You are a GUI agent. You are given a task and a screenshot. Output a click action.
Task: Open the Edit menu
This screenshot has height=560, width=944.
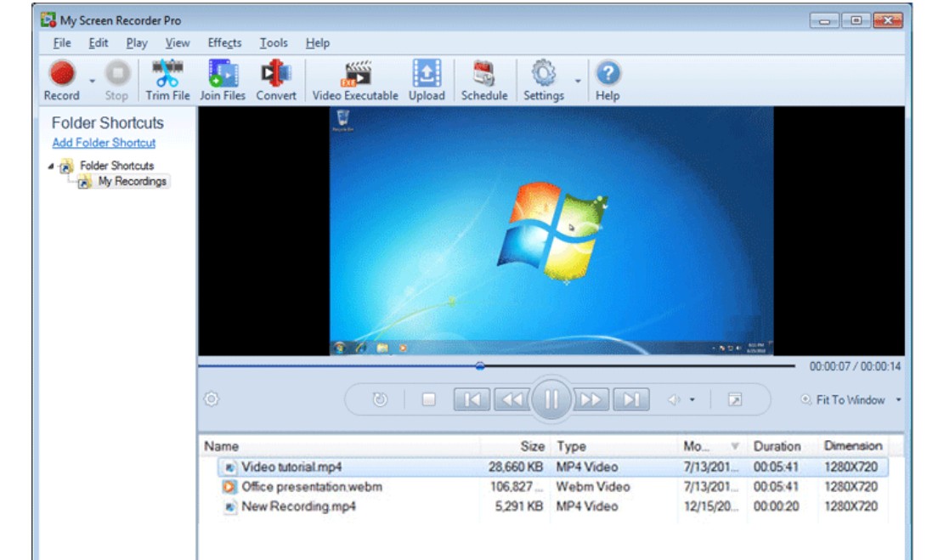click(x=98, y=42)
